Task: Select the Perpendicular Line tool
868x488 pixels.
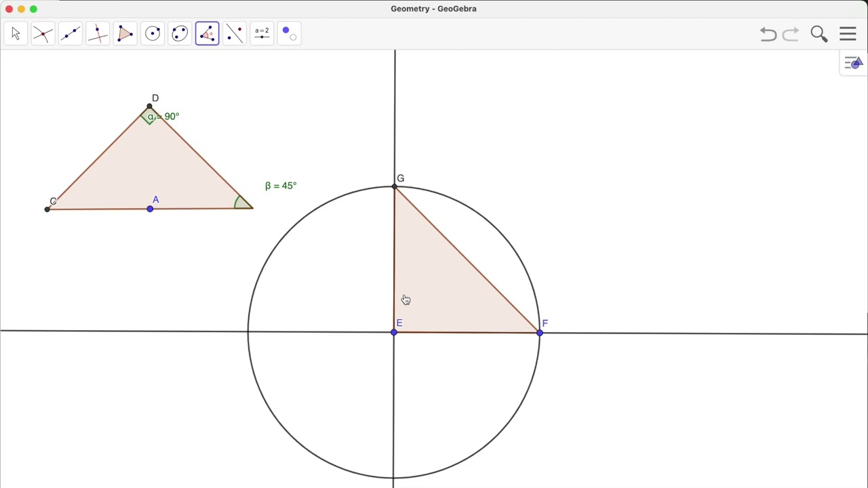Action: (98, 33)
